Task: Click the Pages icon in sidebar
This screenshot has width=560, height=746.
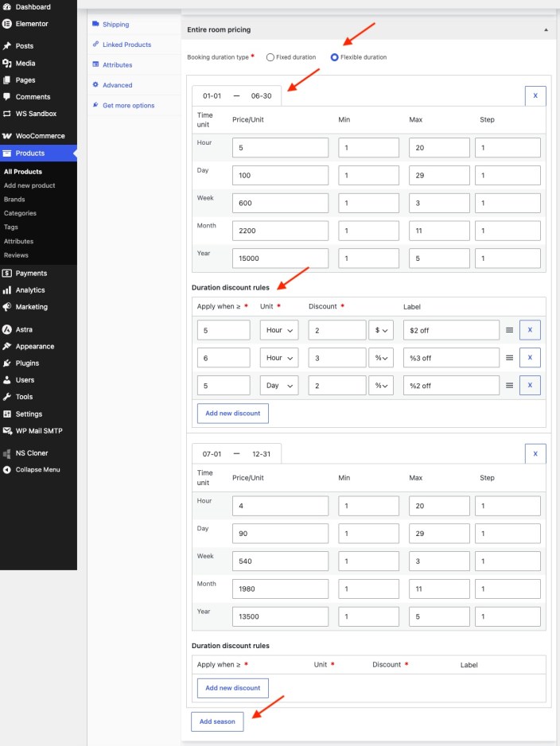Action: (x=6, y=80)
